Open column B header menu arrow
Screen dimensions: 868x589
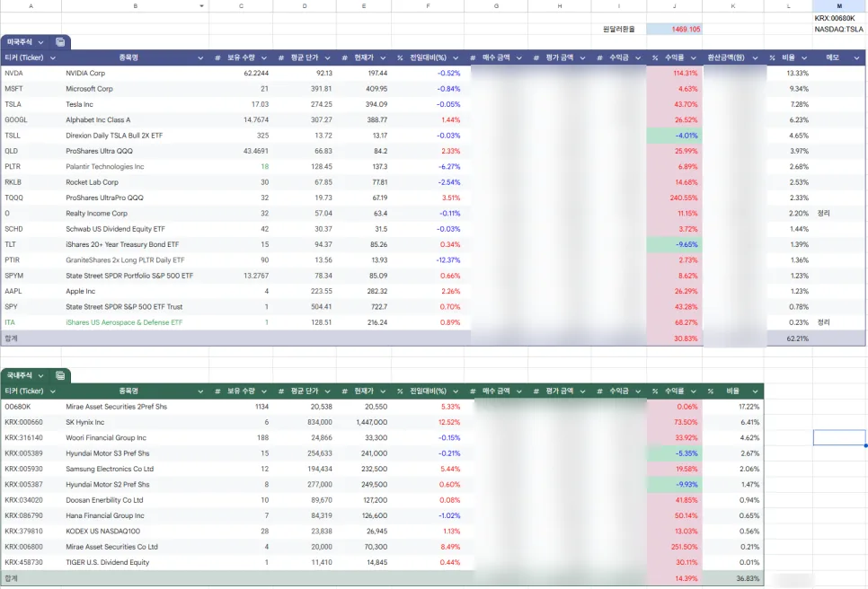pyautogui.click(x=201, y=6)
